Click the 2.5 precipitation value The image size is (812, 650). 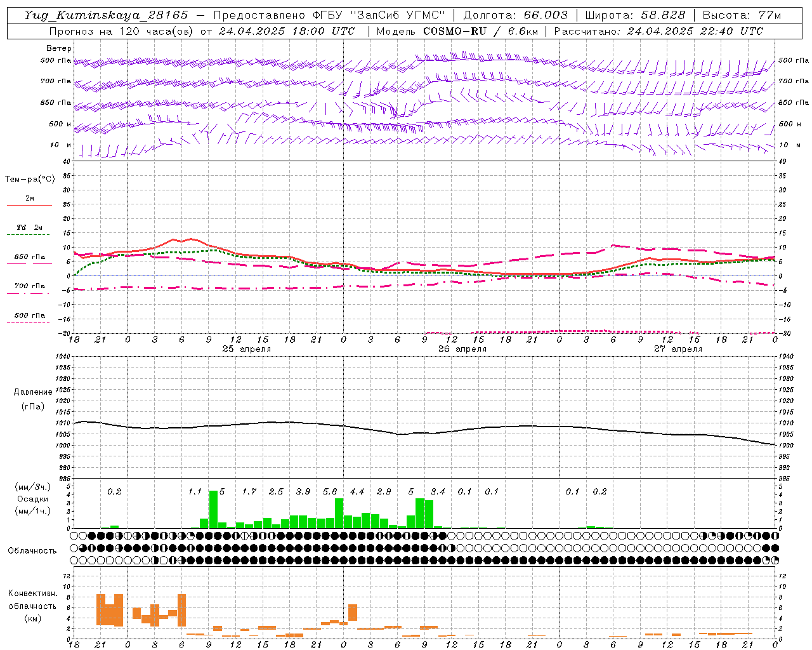point(276,491)
